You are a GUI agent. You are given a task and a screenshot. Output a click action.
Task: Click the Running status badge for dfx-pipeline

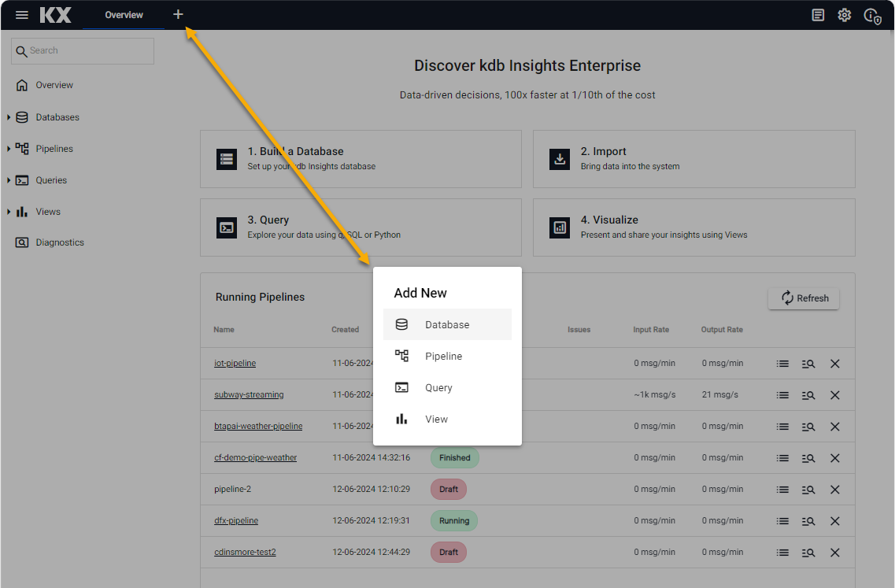click(x=454, y=520)
